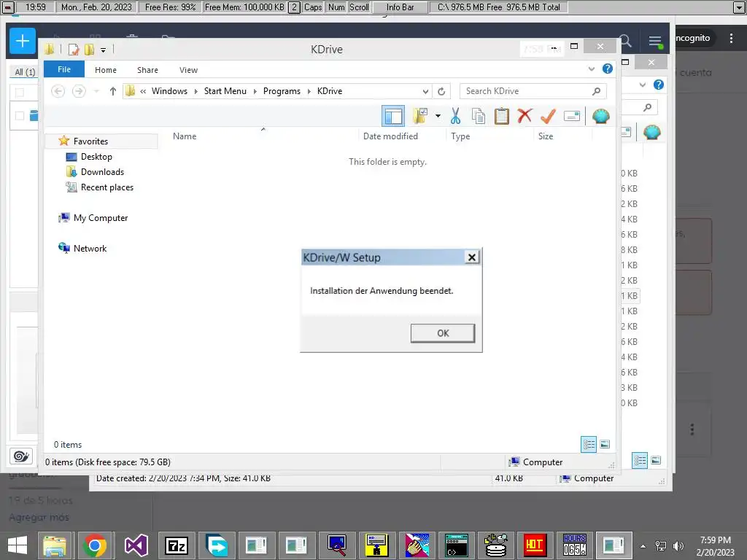Click the red X Delete toolbar icon
The width and height of the screenshot is (747, 560).
coord(525,116)
